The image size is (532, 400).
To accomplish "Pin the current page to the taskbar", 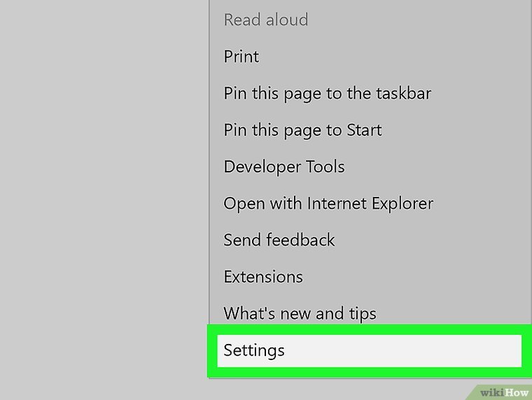I will (x=327, y=92).
